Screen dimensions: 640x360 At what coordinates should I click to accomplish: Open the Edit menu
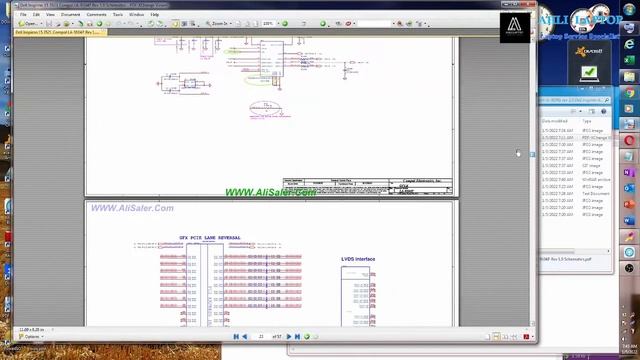tap(36, 14)
